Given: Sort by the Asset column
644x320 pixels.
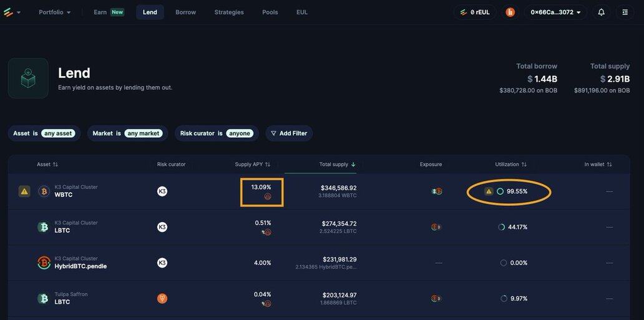Looking at the screenshot, I should pyautogui.click(x=47, y=164).
